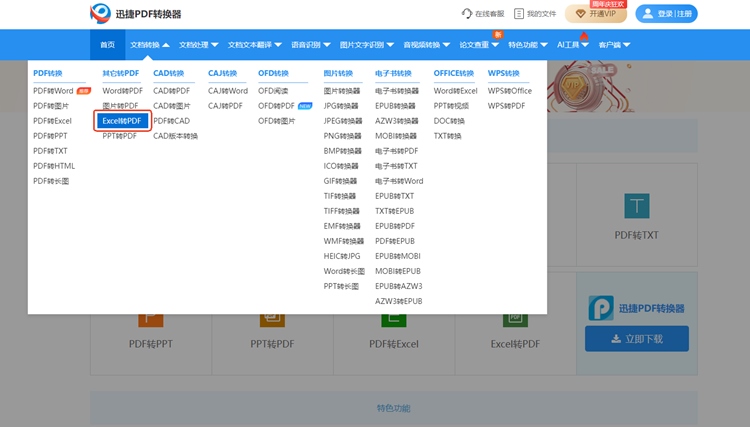Viewport: 750px width, 427px height.
Task: Open PDF转CAD menu entry
Action: pyautogui.click(x=172, y=121)
